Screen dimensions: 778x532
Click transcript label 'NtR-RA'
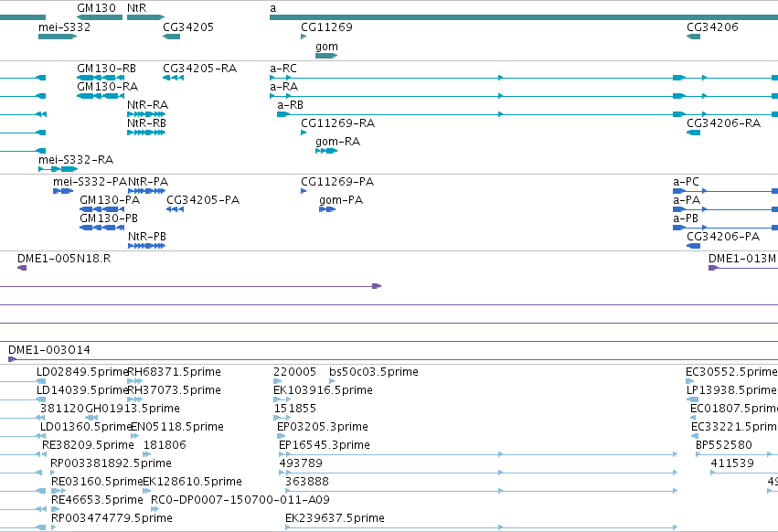147,105
